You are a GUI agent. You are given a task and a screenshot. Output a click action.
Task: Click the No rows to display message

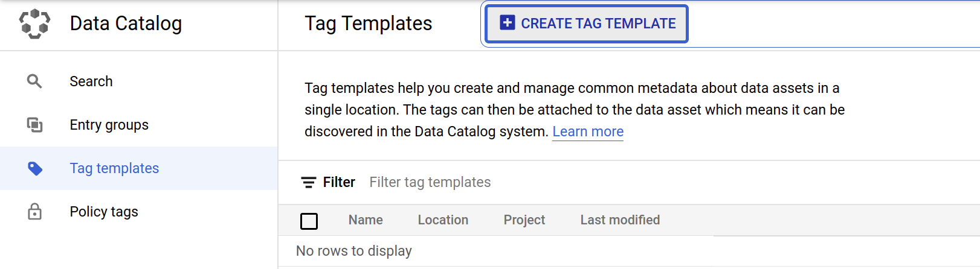point(354,251)
